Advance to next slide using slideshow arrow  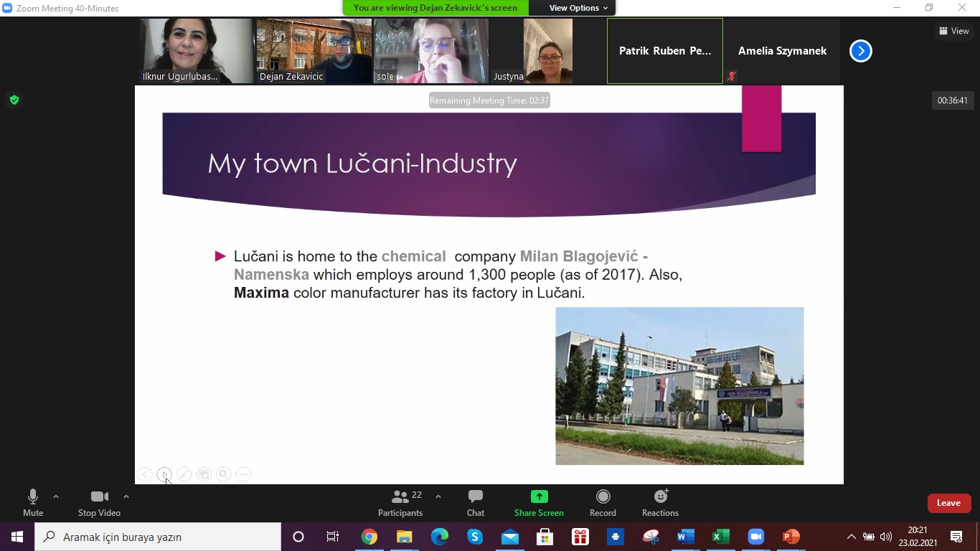(164, 474)
